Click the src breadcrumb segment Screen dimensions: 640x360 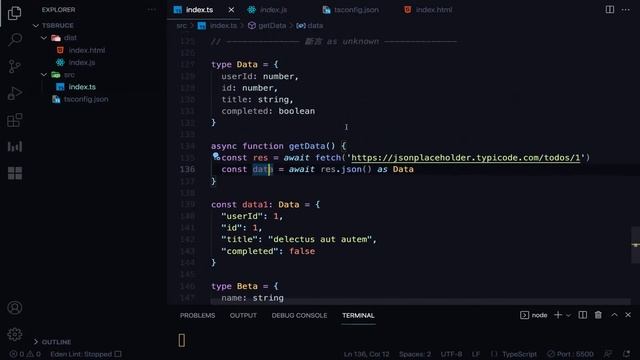pos(181,25)
